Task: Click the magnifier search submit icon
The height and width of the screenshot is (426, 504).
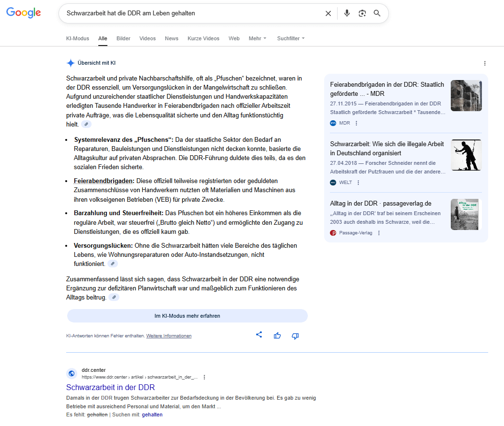Action: click(377, 13)
